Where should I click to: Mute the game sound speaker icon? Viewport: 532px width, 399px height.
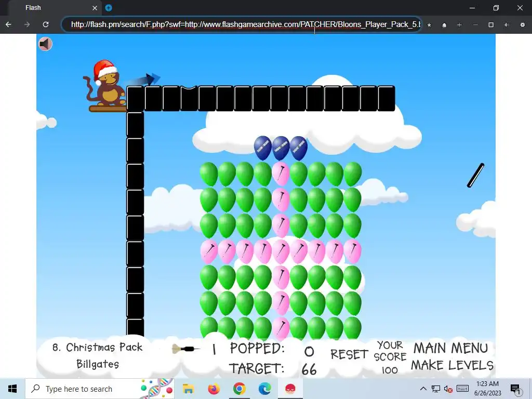[x=45, y=44]
